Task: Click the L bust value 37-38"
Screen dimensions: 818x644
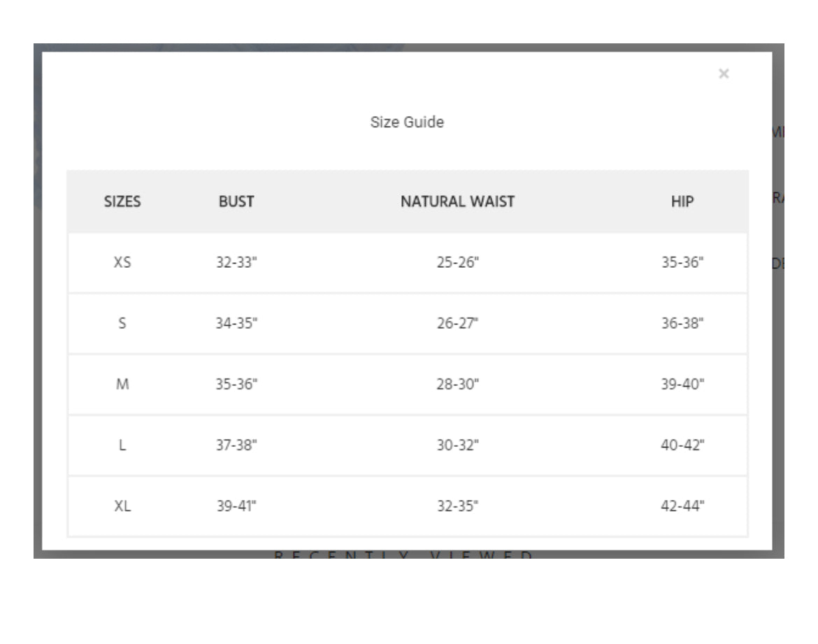Action: pos(236,445)
